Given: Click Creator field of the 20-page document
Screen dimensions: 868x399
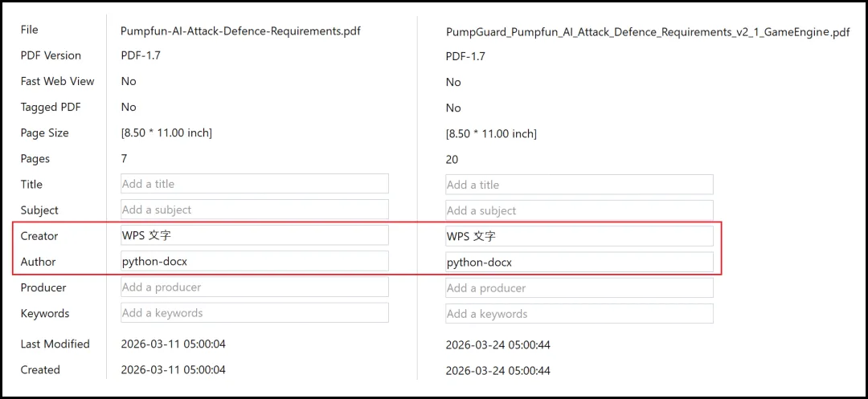Looking at the screenshot, I should pyautogui.click(x=579, y=237).
